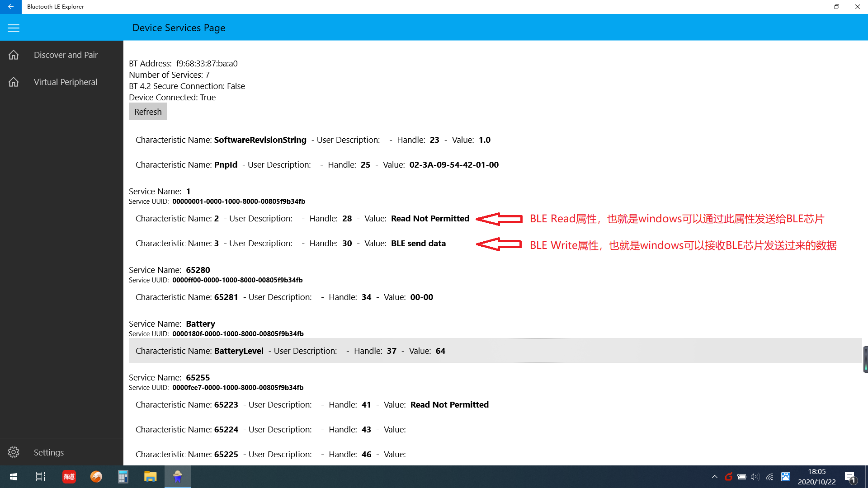Click the Windows Start button
Screen dimensions: 868x488
13,477
